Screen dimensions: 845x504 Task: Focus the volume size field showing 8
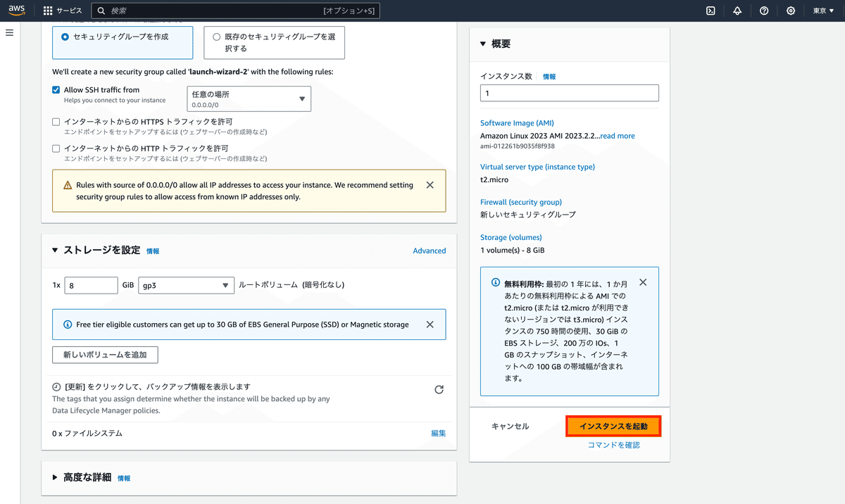tap(91, 285)
